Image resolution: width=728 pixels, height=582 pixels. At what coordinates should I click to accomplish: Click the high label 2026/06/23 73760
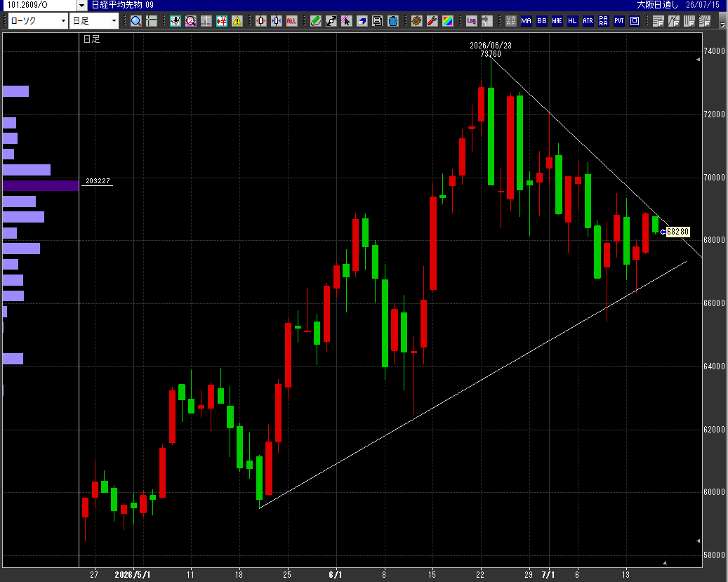pyautogui.click(x=491, y=49)
